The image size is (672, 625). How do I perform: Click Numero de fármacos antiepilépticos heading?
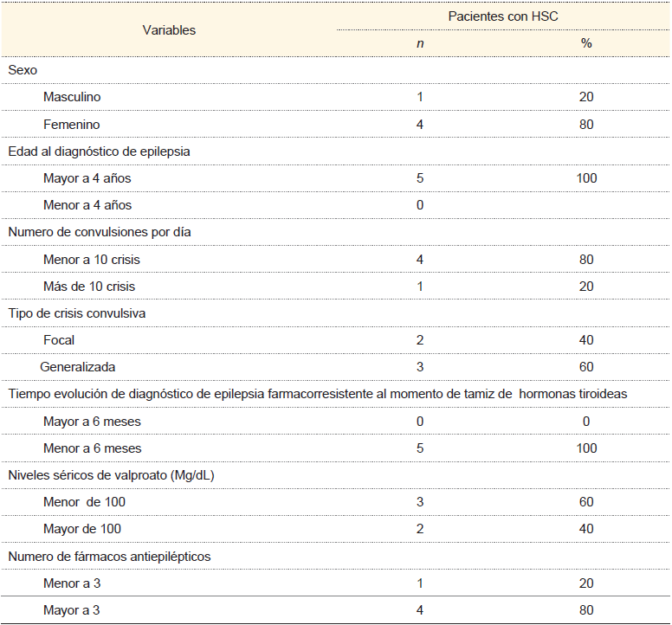click(109, 556)
